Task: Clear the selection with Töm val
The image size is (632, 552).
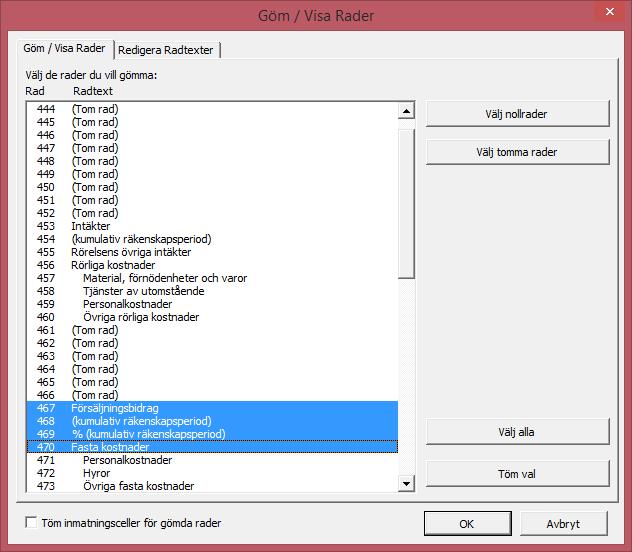Action: [x=517, y=474]
